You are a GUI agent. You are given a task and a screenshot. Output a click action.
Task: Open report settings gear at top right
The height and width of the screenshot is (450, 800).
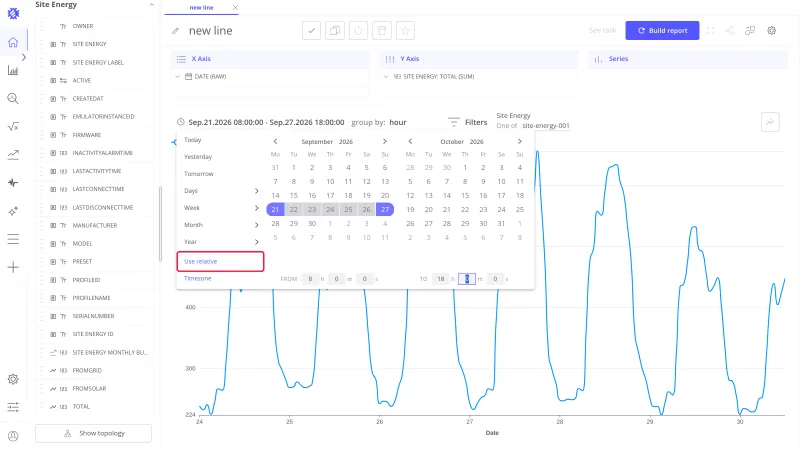tap(771, 31)
